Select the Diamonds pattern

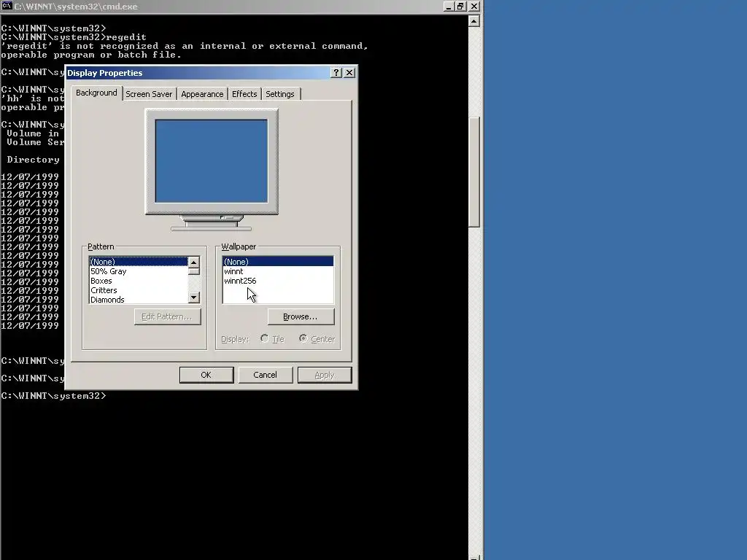click(x=139, y=300)
